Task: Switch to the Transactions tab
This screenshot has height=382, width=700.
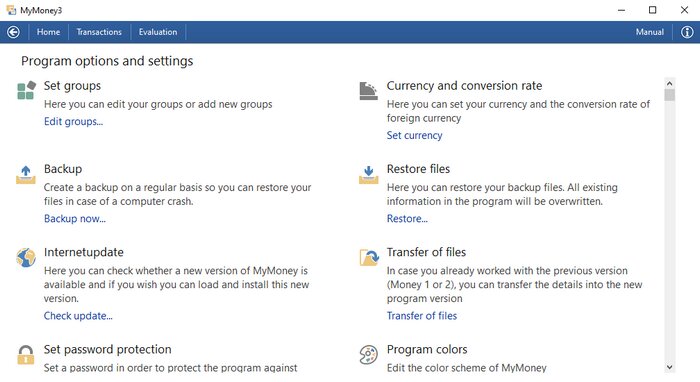Action: (x=99, y=32)
